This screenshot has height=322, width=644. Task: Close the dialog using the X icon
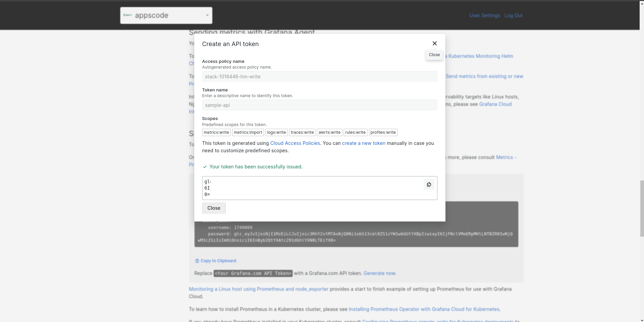[434, 43]
